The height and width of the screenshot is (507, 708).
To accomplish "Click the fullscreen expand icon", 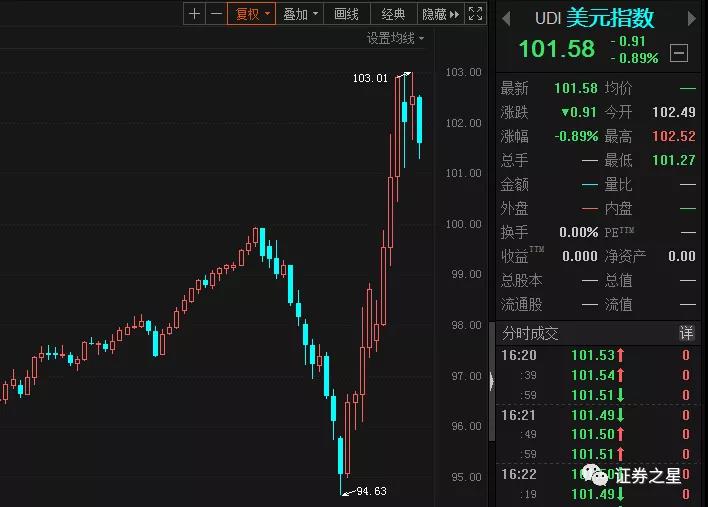I will click(x=475, y=14).
